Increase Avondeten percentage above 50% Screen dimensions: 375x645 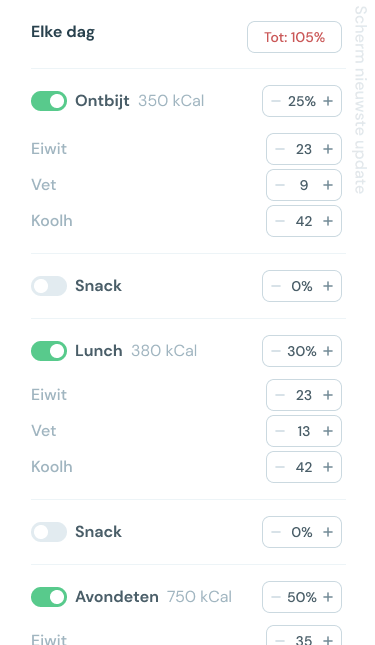coord(328,597)
